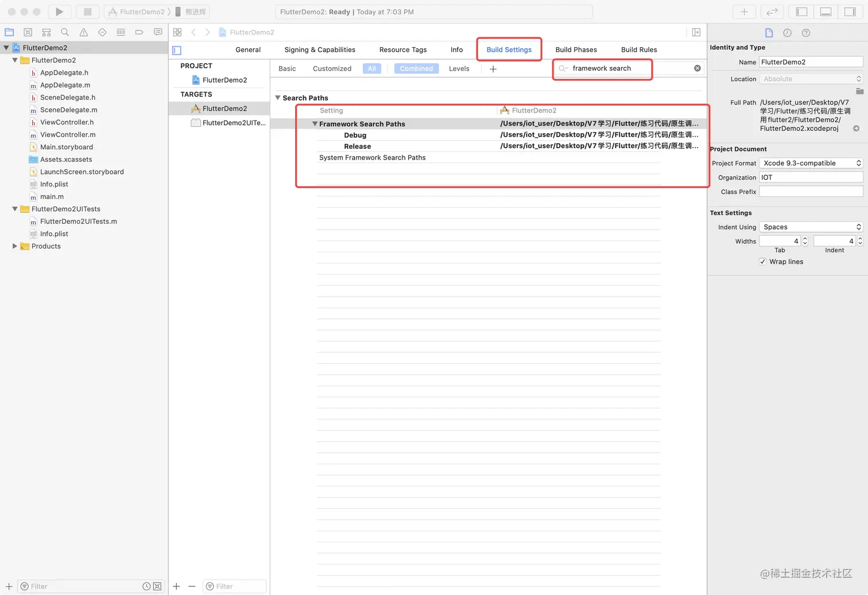Image resolution: width=868 pixels, height=595 pixels.
Task: Open the Project navigator folder icon
Action: (x=9, y=32)
